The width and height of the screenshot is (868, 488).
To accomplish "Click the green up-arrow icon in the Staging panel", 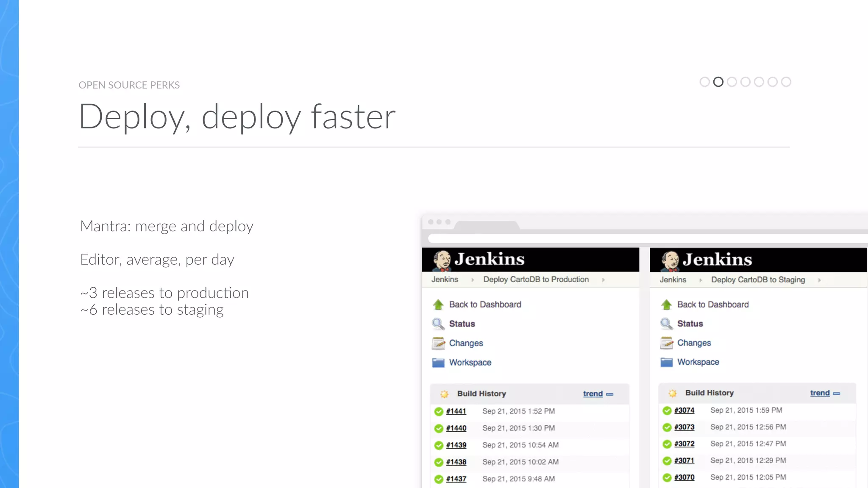I will point(666,305).
